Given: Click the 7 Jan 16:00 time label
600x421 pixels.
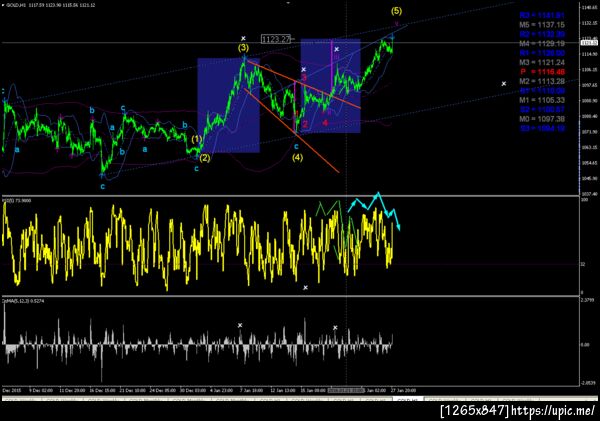Looking at the screenshot, I should pyautogui.click(x=251, y=390).
